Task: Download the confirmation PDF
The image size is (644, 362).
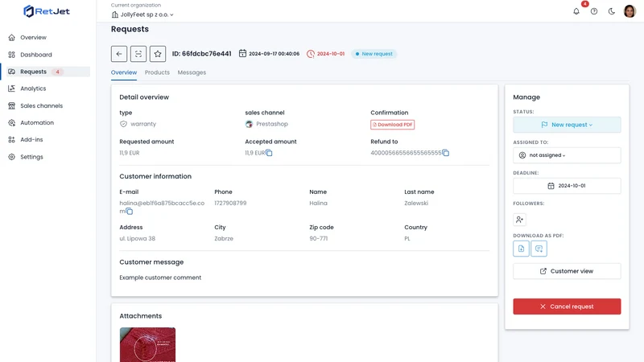Action: (x=392, y=125)
